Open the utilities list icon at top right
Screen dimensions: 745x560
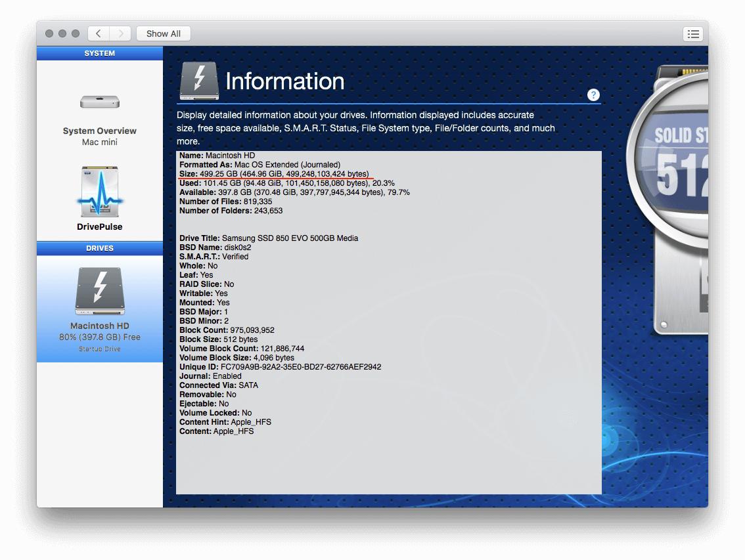pos(693,33)
